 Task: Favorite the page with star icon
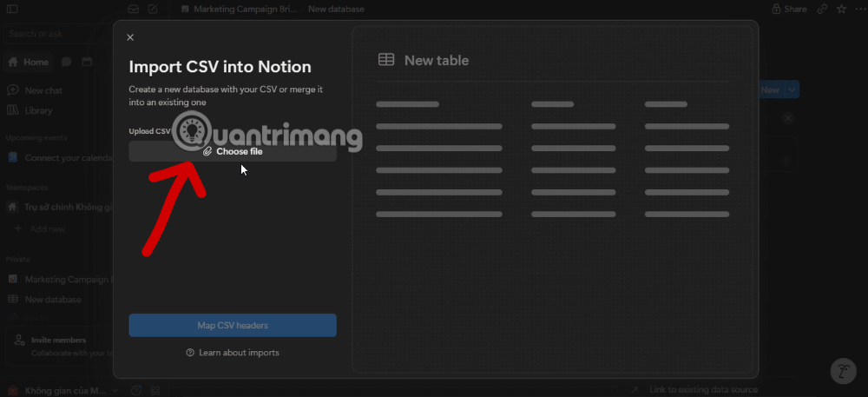point(841,9)
